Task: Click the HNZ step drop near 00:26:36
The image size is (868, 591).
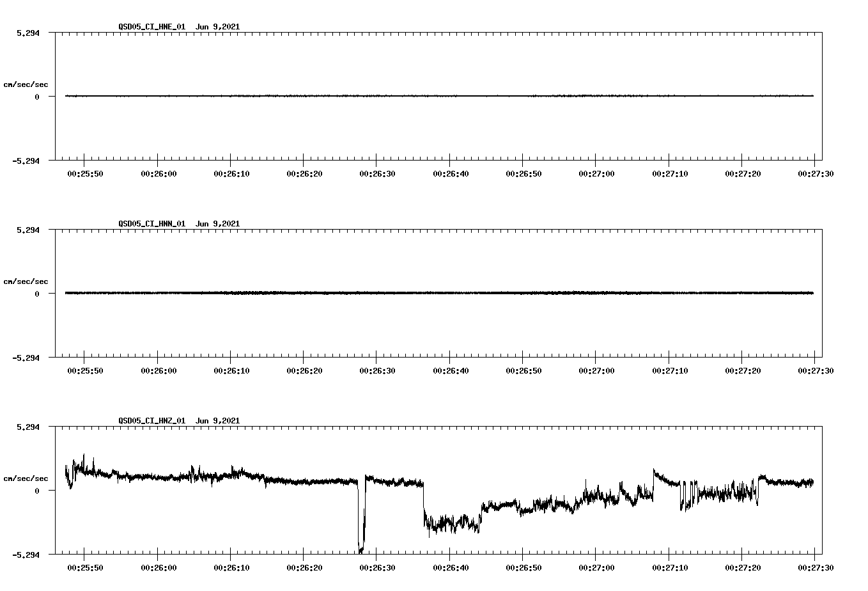Action: coord(424,505)
